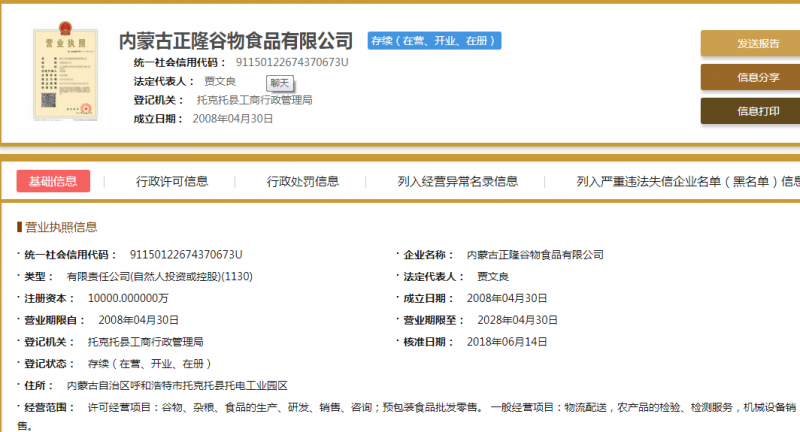The width and height of the screenshot is (800, 432).
Task: Click license section 法定代表人 value 贾文良
Action: 493,276
